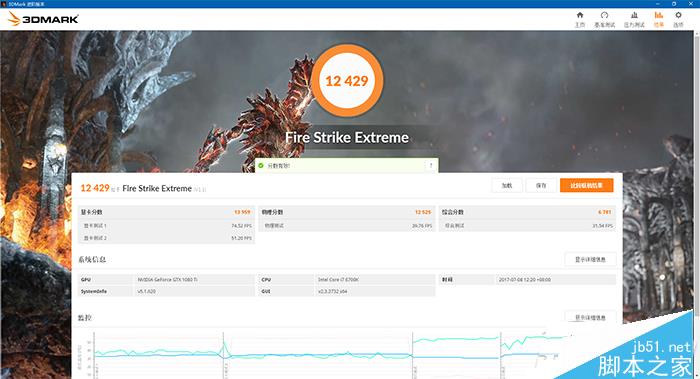Click the spike marker in monitoring graph
The height and width of the screenshot is (379, 700).
click(x=224, y=347)
